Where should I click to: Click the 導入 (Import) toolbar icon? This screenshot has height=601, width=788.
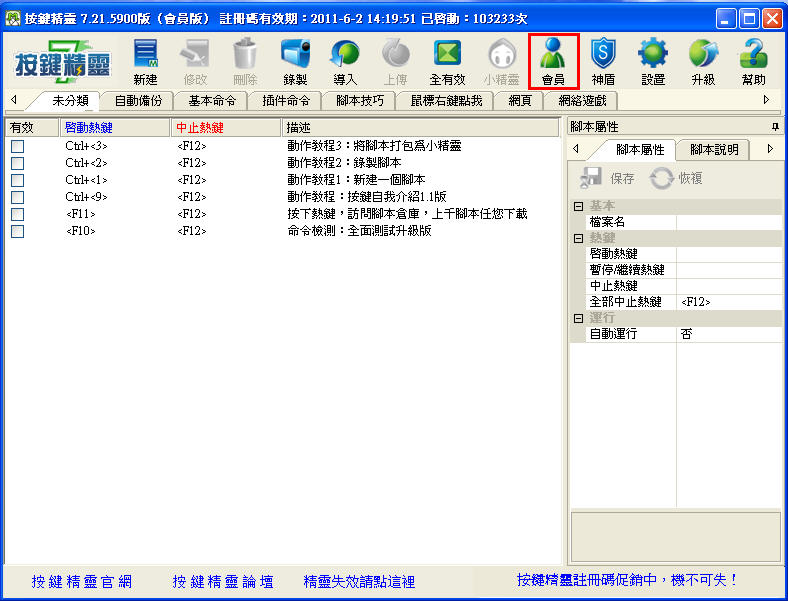coord(345,60)
